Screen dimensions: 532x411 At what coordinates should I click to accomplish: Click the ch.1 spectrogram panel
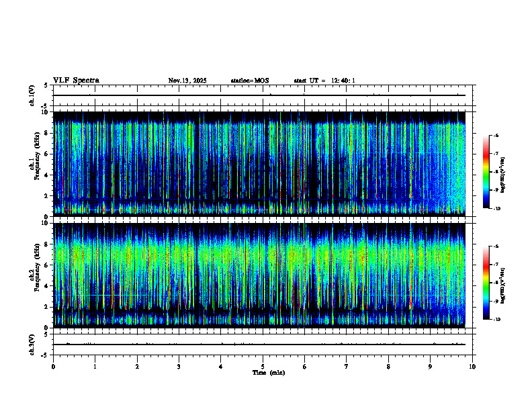point(259,164)
